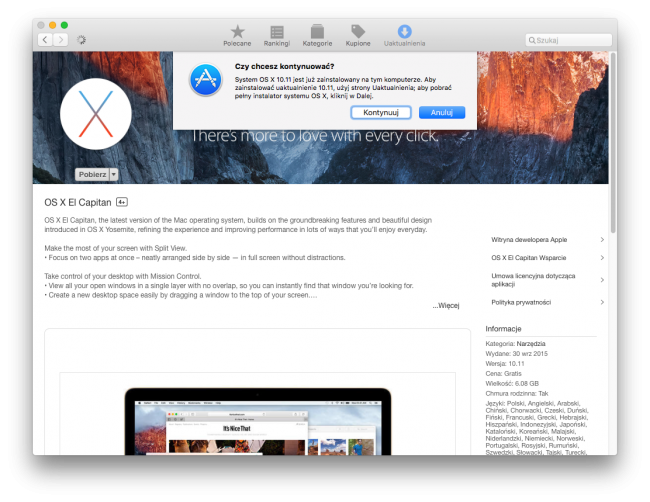The width and height of the screenshot is (650, 502).
Task: Click the Czy chcesz kontynuować? dialog title
Action: click(x=284, y=66)
